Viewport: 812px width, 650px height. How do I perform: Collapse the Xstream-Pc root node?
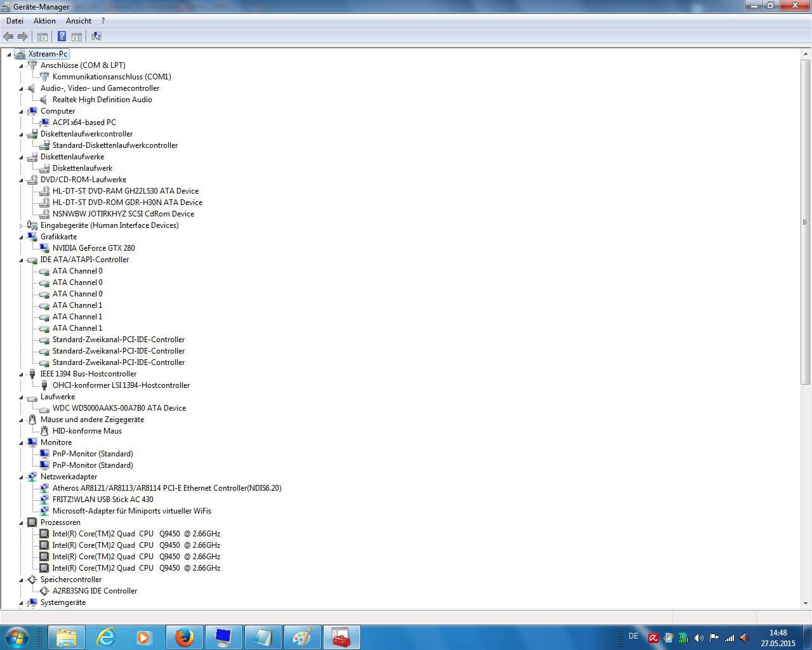coord(9,55)
